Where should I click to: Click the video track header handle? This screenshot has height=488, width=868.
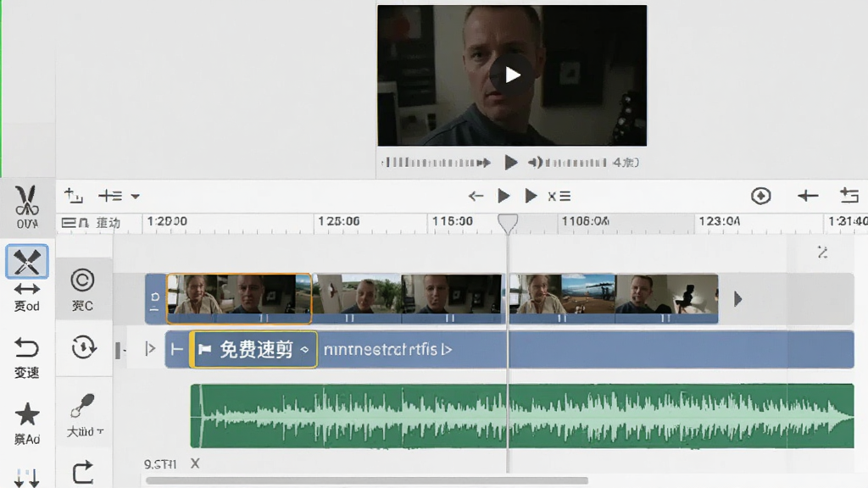tap(155, 299)
